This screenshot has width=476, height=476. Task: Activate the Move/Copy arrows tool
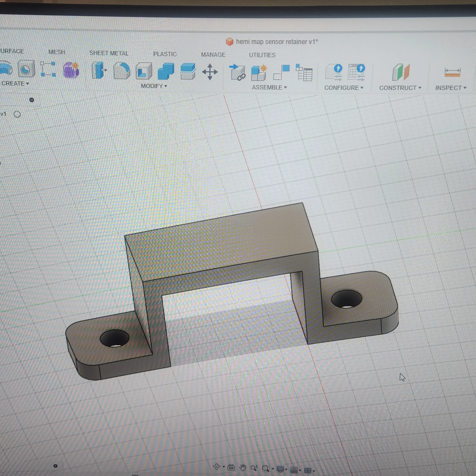tap(210, 72)
